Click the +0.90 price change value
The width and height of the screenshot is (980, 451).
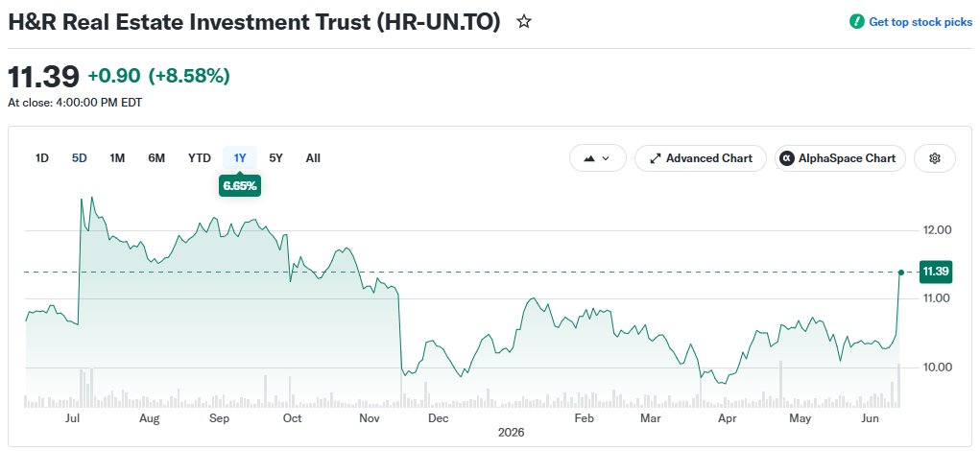tap(114, 76)
